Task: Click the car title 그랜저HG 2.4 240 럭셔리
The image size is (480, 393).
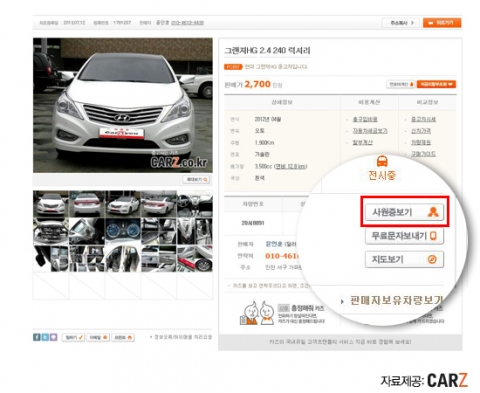Action: pos(267,51)
